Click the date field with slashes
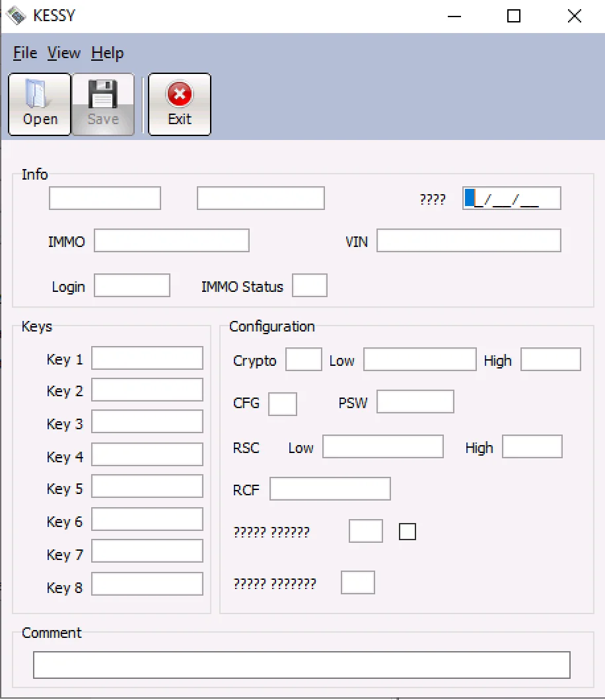This screenshot has height=700, width=605. click(x=512, y=198)
